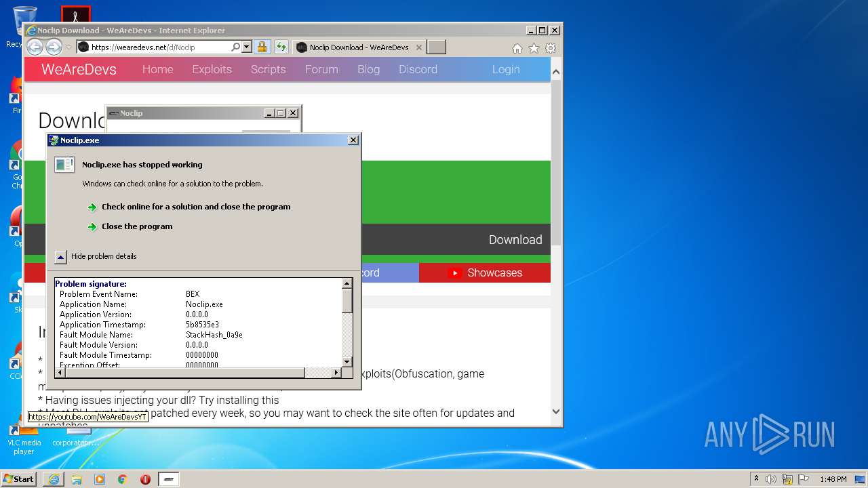
Task: Click problem details vertical scroll thumb
Action: (x=347, y=301)
